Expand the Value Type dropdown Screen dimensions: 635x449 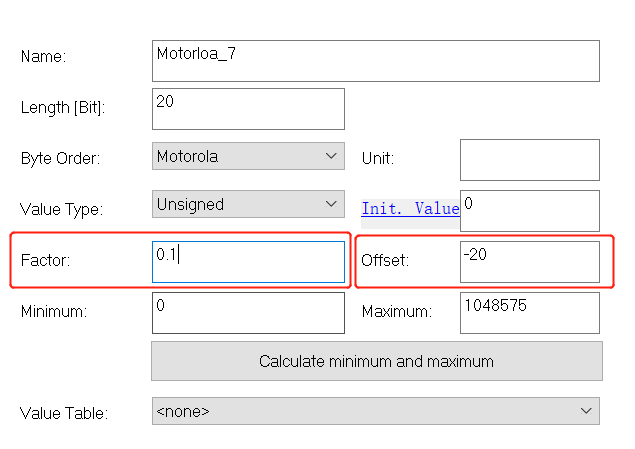(x=248, y=204)
